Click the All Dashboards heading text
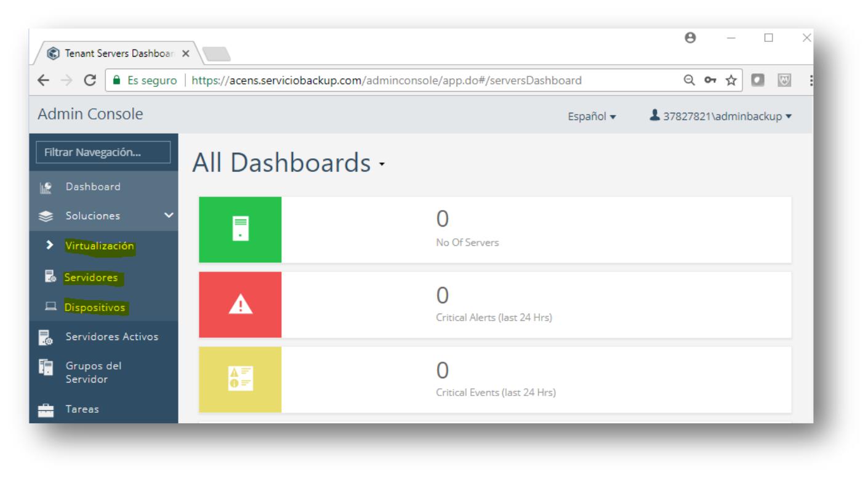 click(x=281, y=163)
